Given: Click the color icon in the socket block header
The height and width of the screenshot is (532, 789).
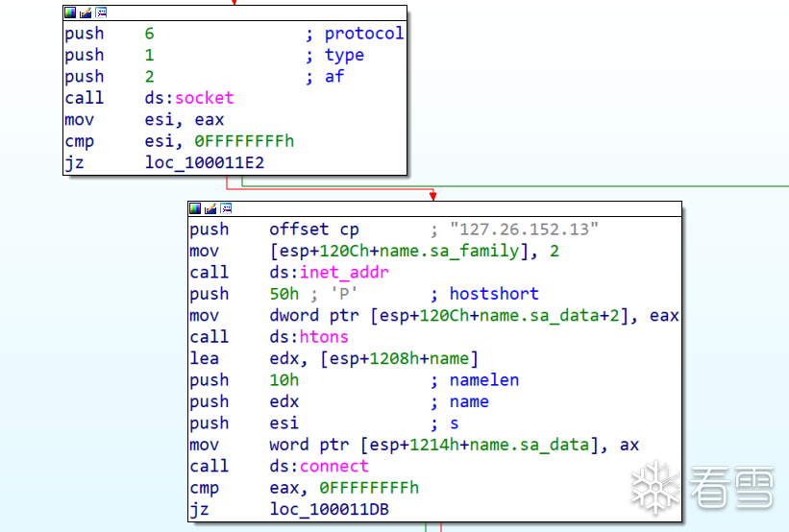Looking at the screenshot, I should point(70,12).
